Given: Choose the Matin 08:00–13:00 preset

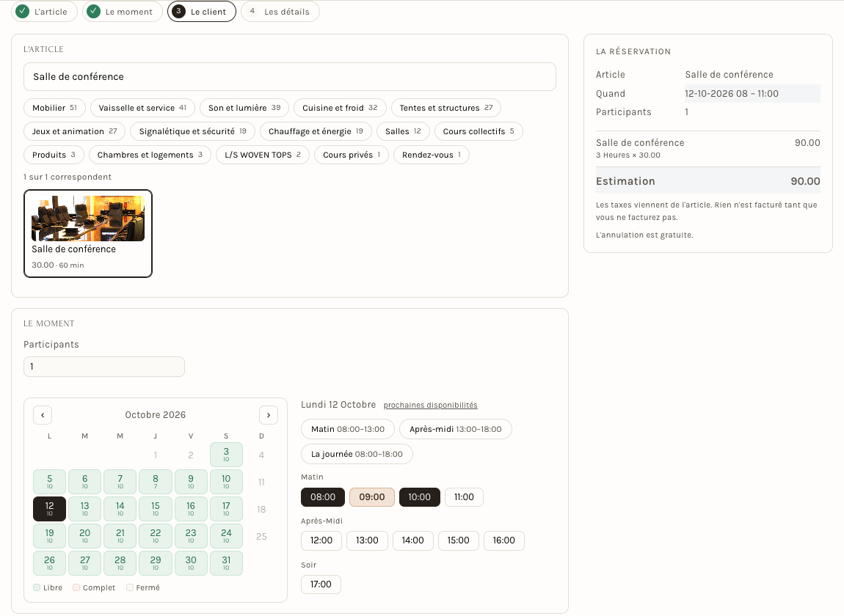Looking at the screenshot, I should [348, 429].
